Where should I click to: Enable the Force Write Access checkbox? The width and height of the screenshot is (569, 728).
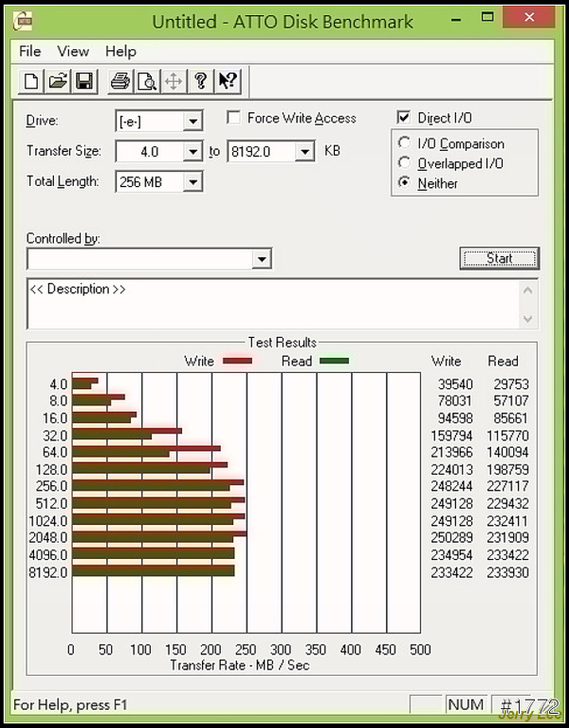coord(233,119)
